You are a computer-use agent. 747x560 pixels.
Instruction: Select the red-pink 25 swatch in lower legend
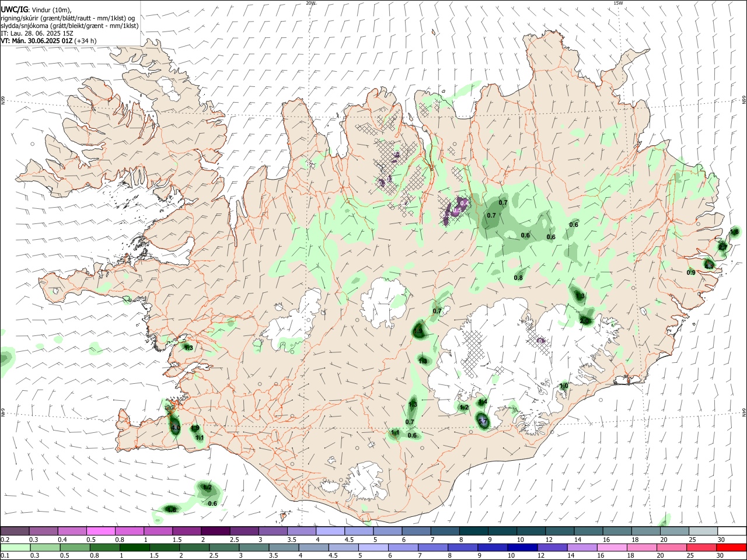(x=700, y=547)
